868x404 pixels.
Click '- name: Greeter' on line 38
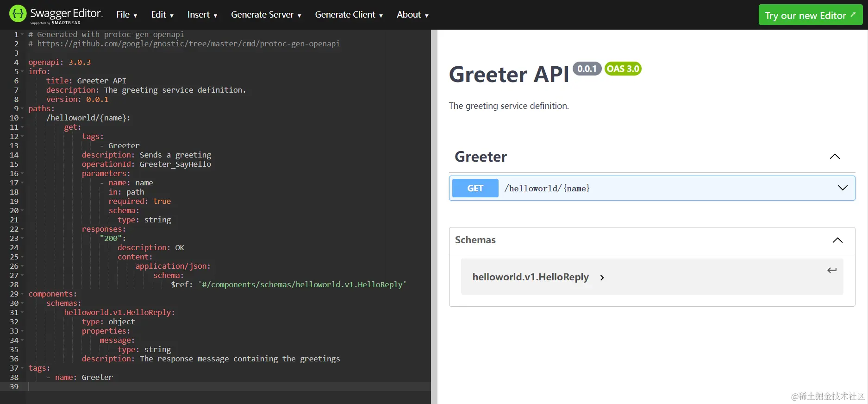pos(79,377)
